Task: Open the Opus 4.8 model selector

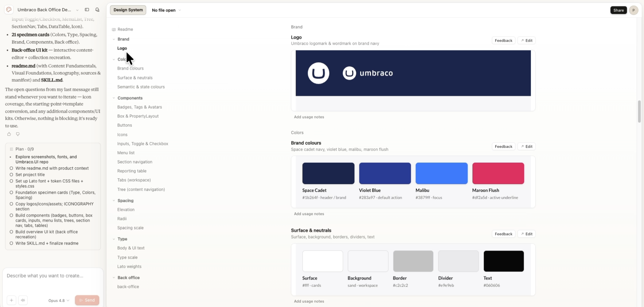Action: point(59,300)
